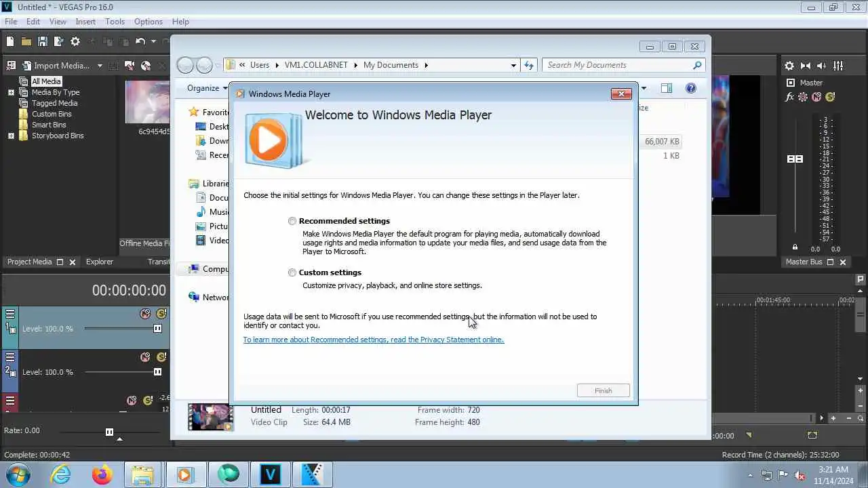868x488 pixels.
Task: Toggle Master fader channel lock
Action: [795, 247]
